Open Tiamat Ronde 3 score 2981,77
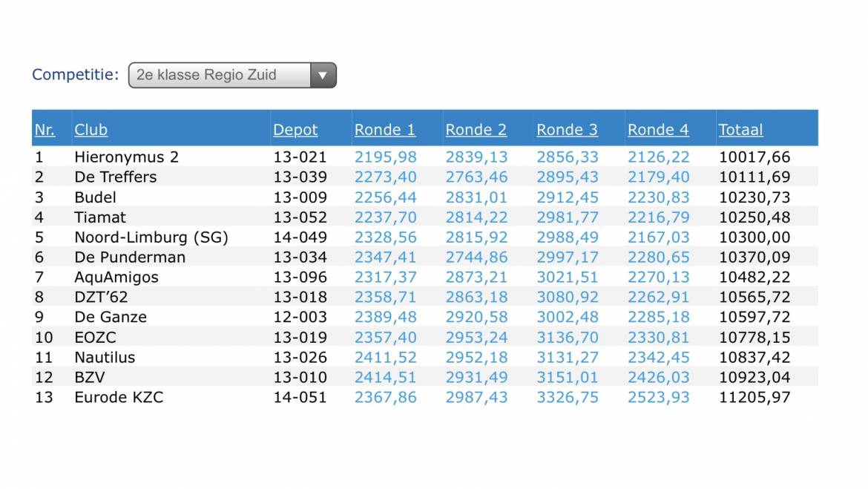The width and height of the screenshot is (868, 489). click(x=568, y=217)
